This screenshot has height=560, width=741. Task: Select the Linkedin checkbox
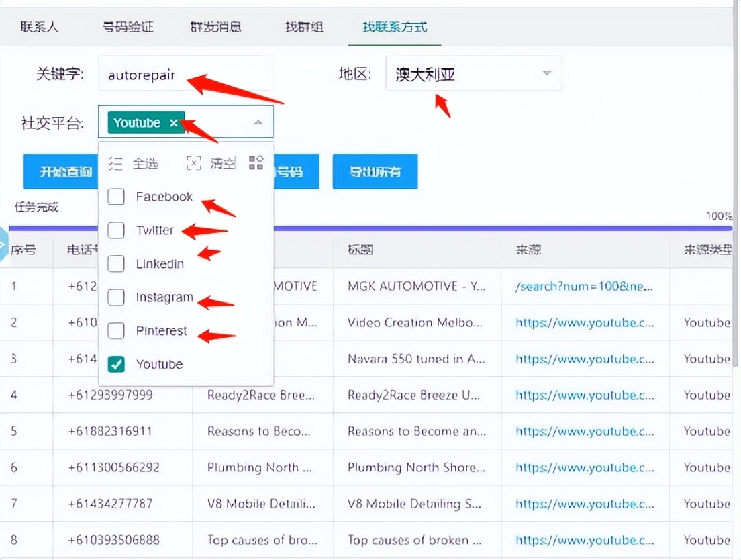pos(115,263)
